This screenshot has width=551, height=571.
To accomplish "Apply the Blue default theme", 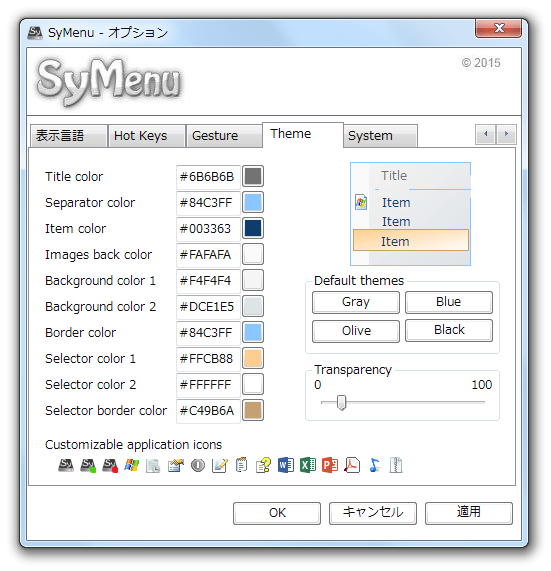I will click(449, 302).
